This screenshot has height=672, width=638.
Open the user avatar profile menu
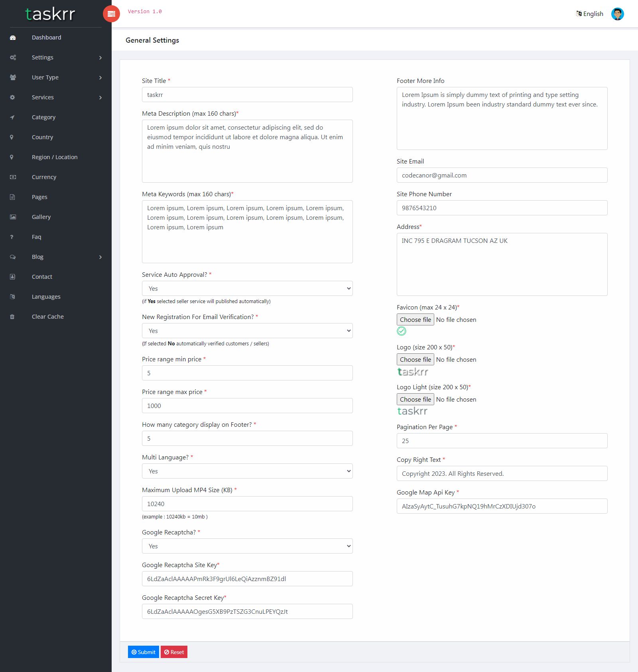point(617,14)
